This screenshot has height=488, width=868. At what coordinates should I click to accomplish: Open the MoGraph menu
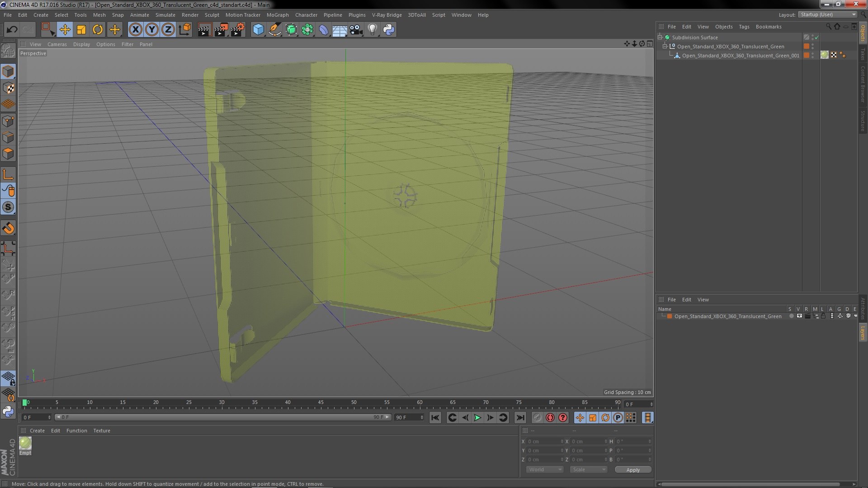click(277, 15)
